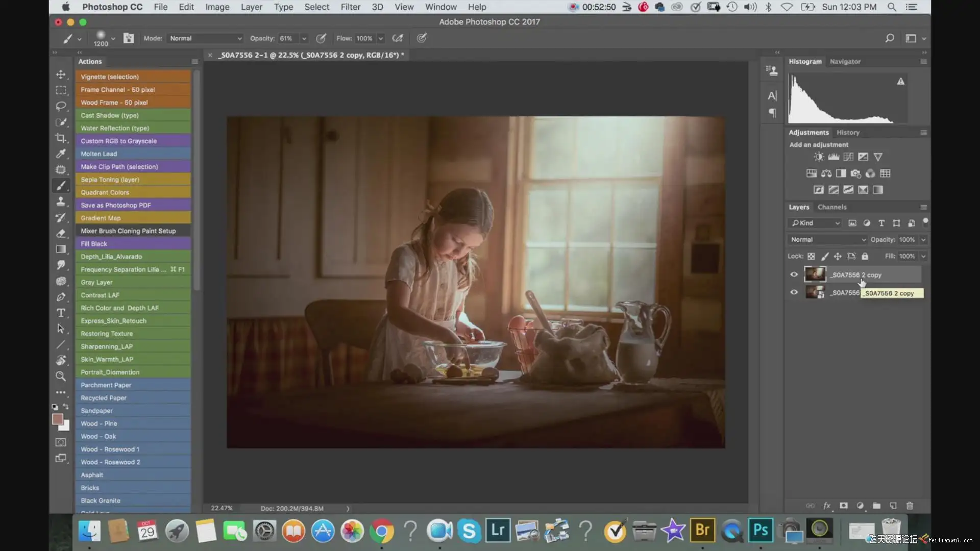Screen dimensions: 980x551
Task: Select the Crop tool
Action: pyautogui.click(x=61, y=138)
